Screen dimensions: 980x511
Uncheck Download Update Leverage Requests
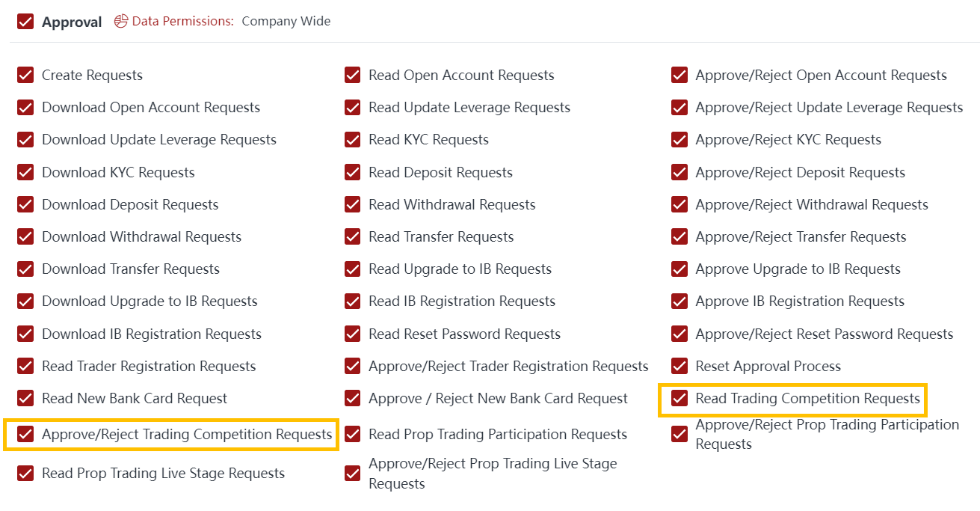[x=25, y=140]
